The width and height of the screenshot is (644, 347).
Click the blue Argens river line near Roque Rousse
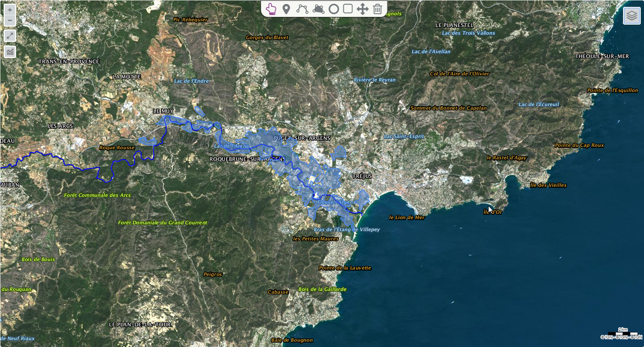tap(121, 161)
